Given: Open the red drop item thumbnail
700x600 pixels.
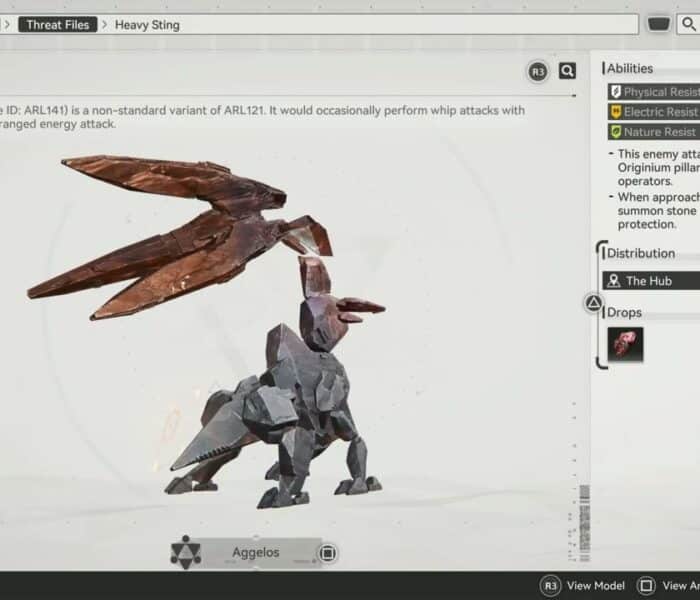Looking at the screenshot, I should (625, 344).
